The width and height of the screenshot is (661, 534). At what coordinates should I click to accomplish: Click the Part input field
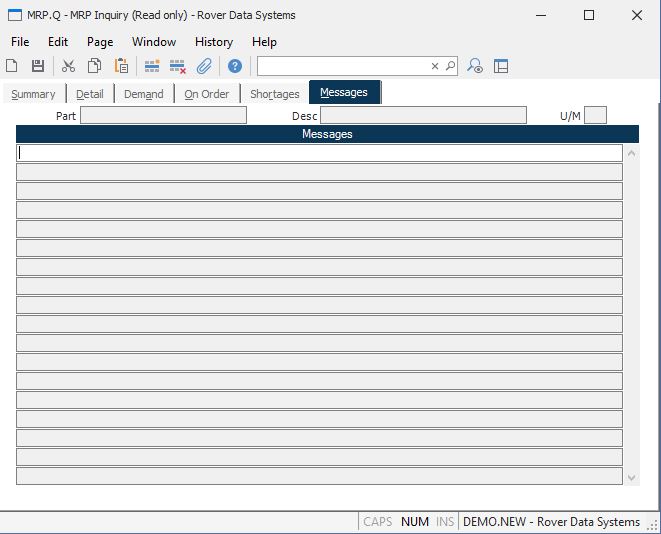click(x=163, y=116)
